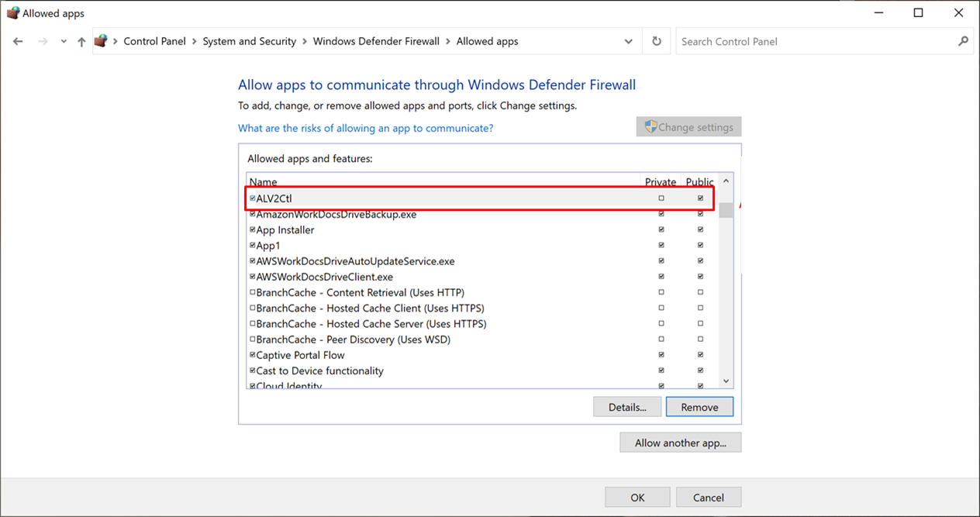Enable BranchCache - Peer Discovery name checkbox
Viewport: 980px width, 517px height.
tap(253, 339)
